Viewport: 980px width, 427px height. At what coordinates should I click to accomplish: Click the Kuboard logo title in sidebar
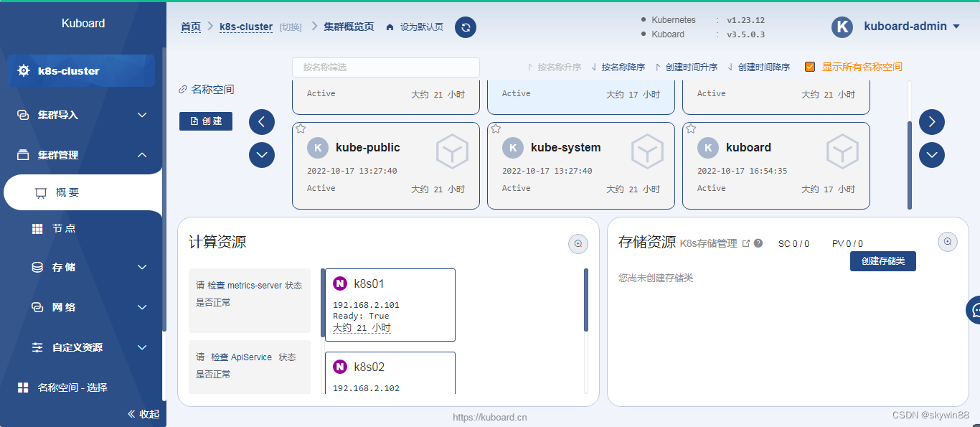point(83,23)
